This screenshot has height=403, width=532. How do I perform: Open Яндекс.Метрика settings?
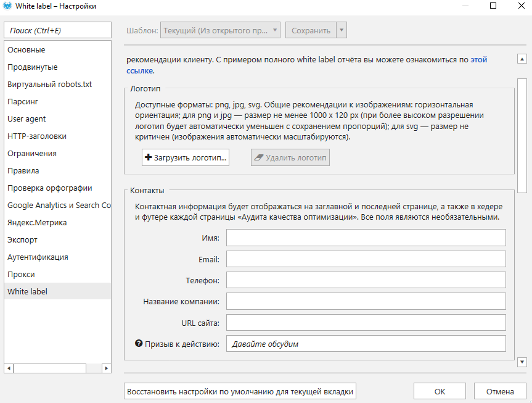58,223
